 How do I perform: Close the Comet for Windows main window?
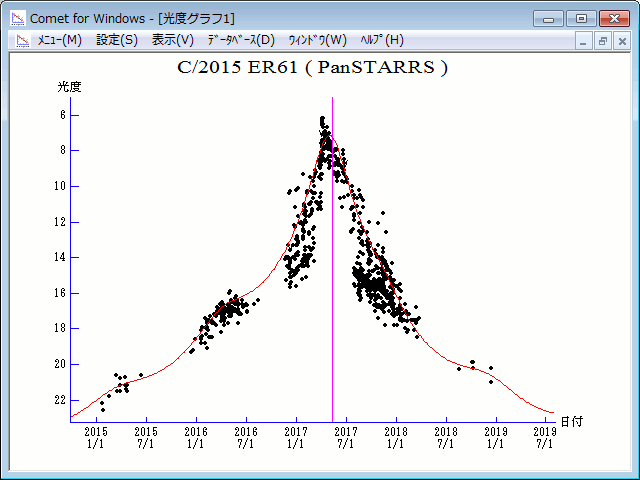pyautogui.click(x=614, y=19)
